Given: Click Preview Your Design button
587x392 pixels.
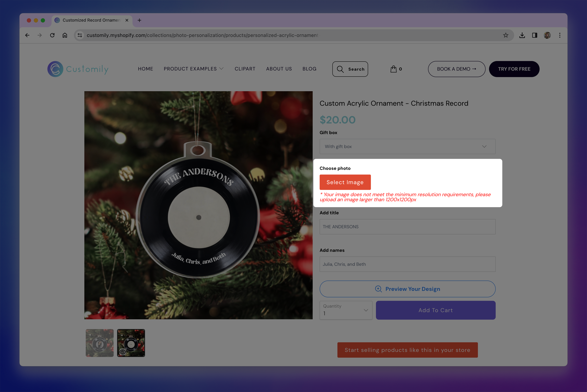Looking at the screenshot, I should point(407,289).
